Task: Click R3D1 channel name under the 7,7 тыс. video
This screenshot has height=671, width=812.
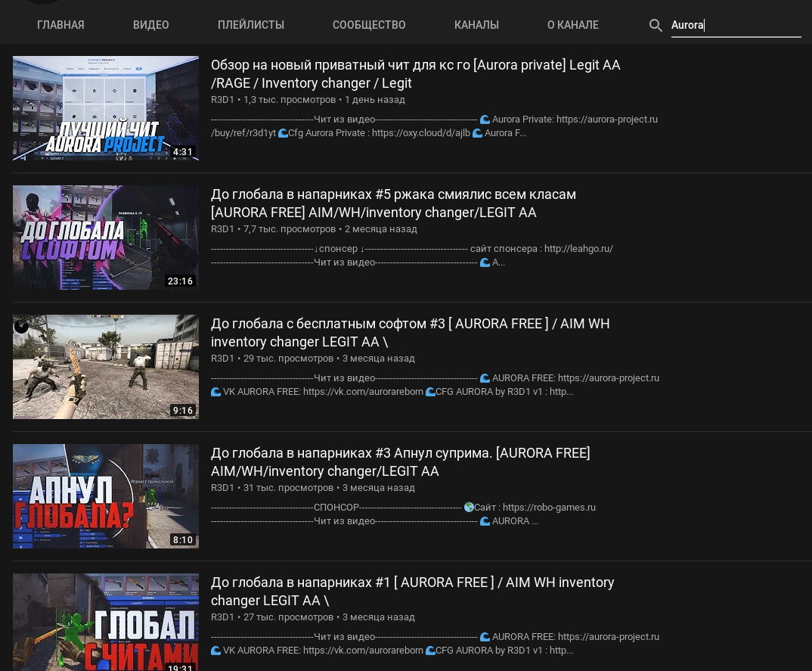Action: tap(222, 229)
